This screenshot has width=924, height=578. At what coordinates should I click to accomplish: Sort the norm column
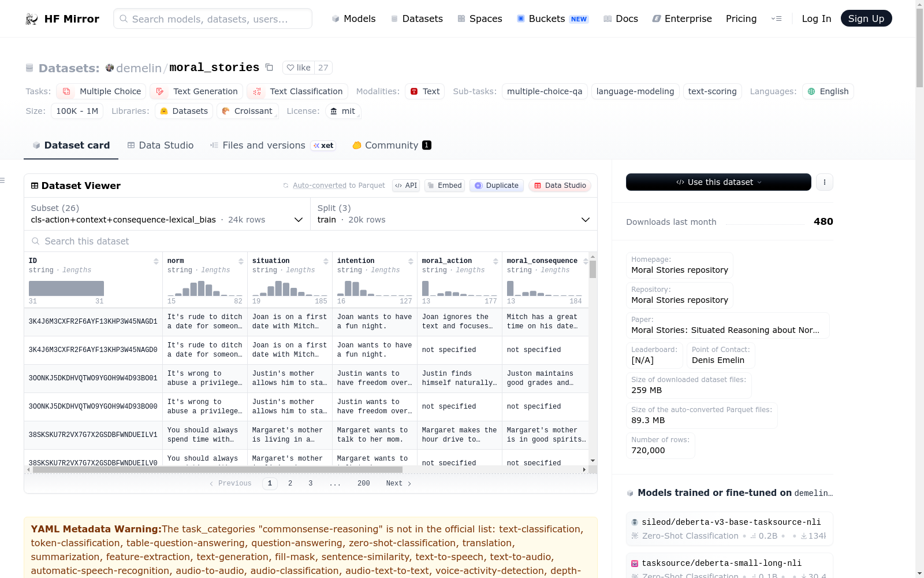coord(241,261)
